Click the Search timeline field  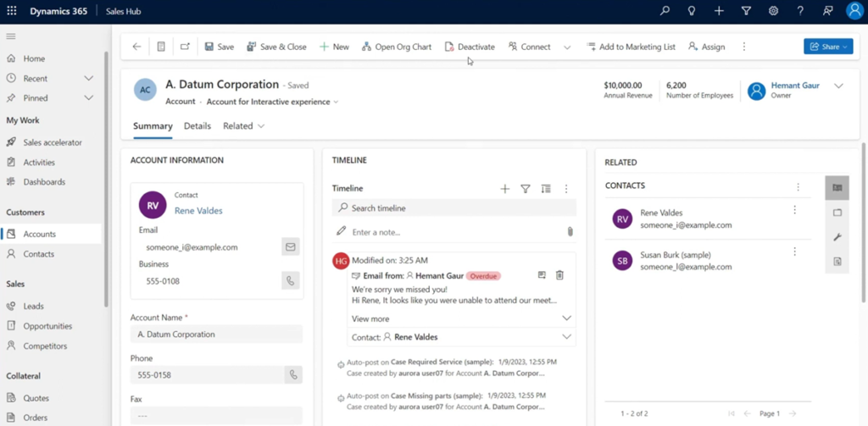coord(454,208)
